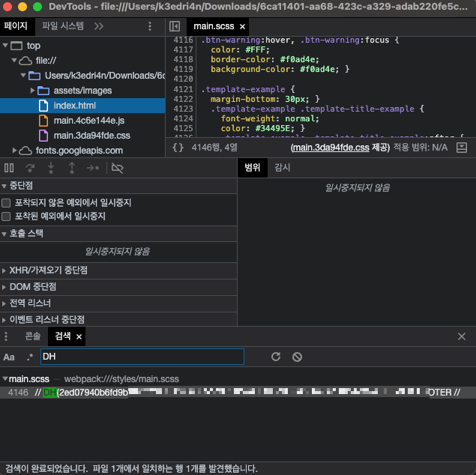Open main.3da94fde.css file in the tree
Image resolution: width=476 pixels, height=475 pixels.
91,136
